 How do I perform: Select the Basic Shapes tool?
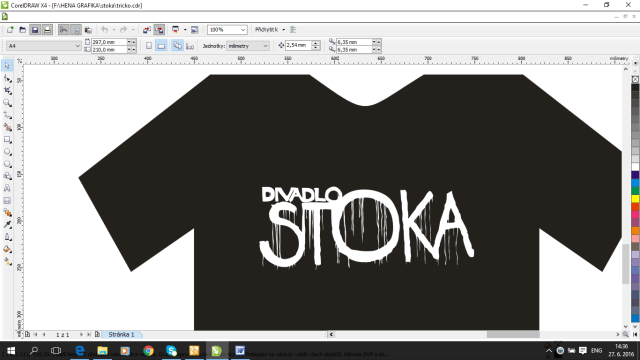[7, 176]
